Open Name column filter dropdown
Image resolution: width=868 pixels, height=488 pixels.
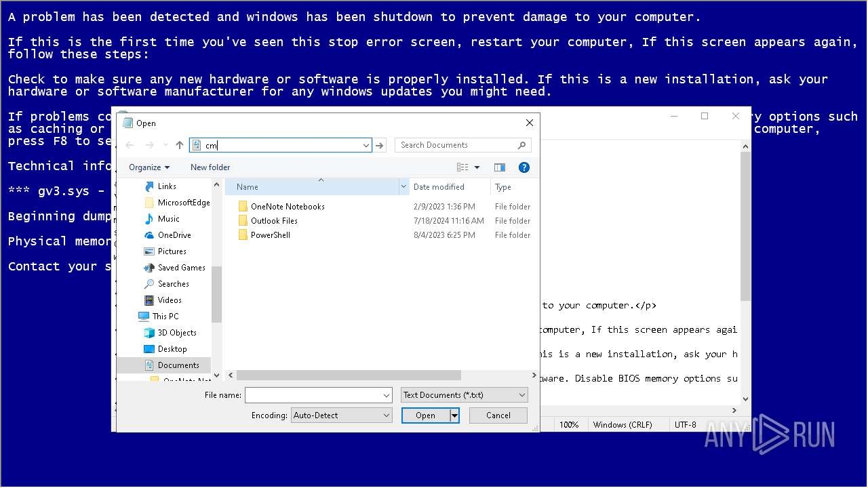(x=404, y=187)
